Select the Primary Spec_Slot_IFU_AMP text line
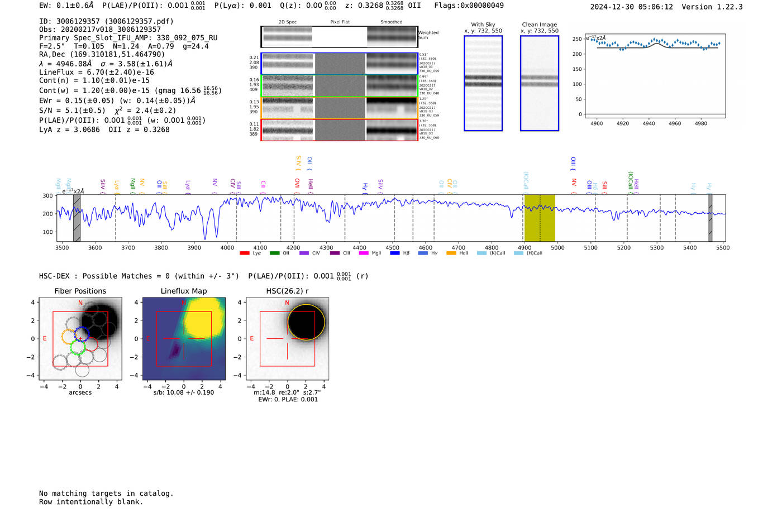This screenshot has height=532, width=782. pos(128,38)
